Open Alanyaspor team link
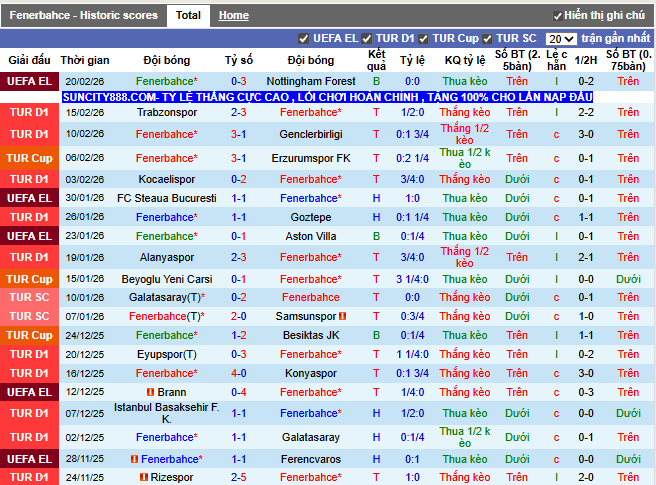 167,257
